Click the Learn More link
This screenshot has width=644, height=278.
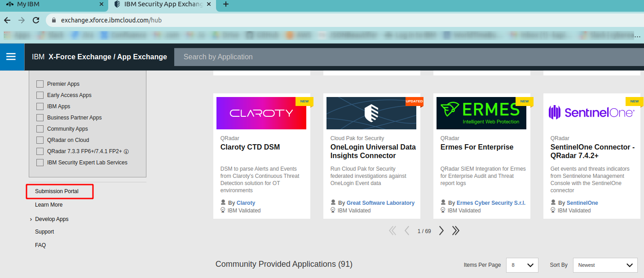[49, 205]
